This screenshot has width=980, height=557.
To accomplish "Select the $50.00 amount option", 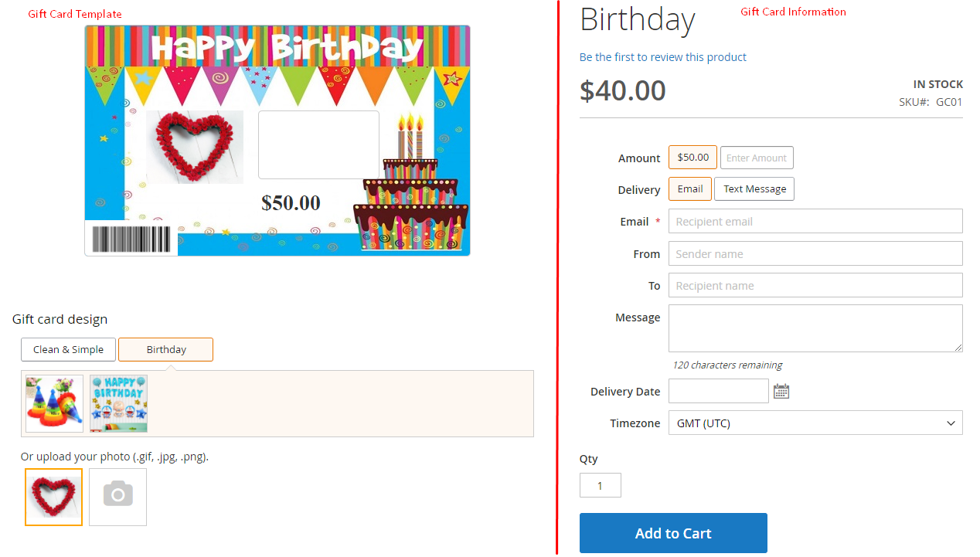I will [x=692, y=158].
